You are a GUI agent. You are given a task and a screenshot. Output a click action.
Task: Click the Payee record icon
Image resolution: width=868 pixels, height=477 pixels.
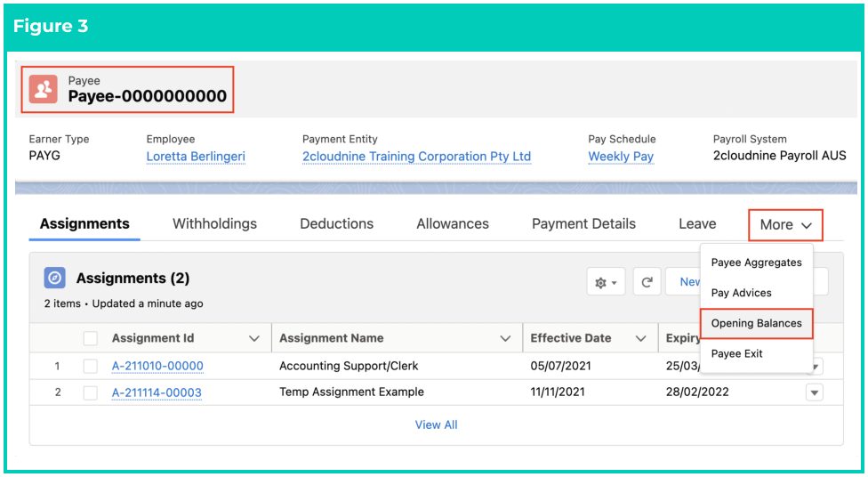[44, 89]
